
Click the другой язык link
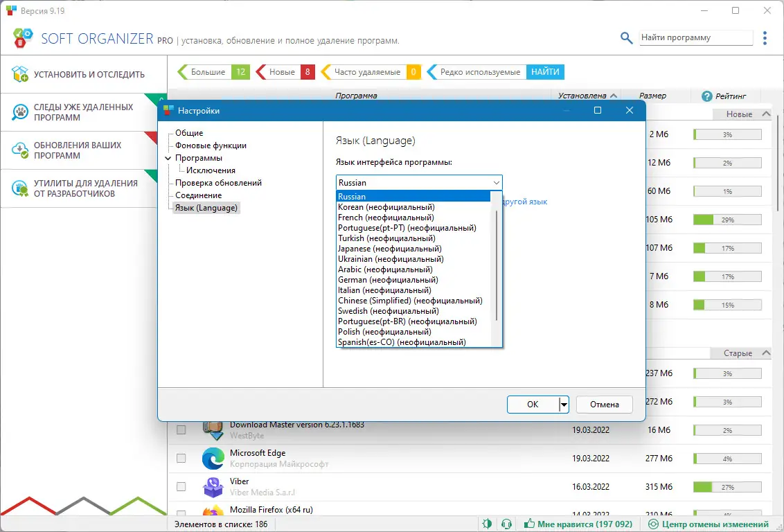pos(524,202)
